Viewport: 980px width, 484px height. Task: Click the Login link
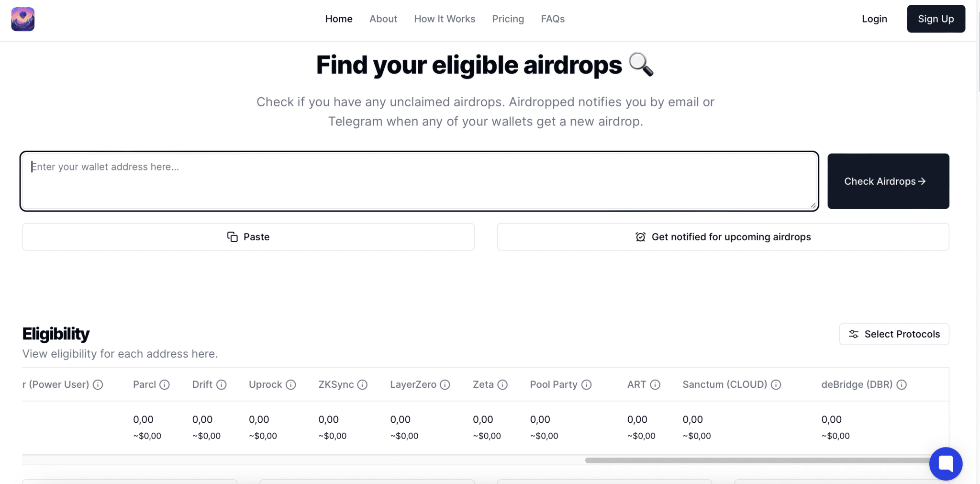(x=874, y=19)
